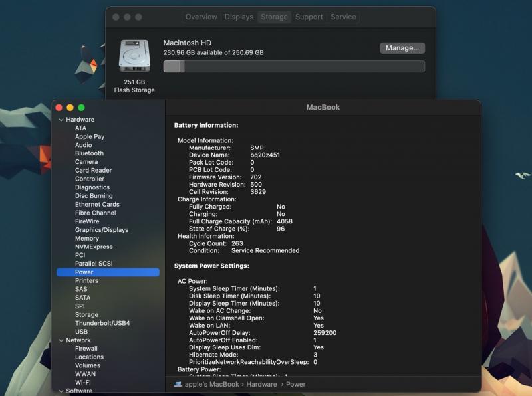The image size is (532, 396).
Task: Click "230.96 GB available of 250.69 GB" text
Action: (x=213, y=53)
